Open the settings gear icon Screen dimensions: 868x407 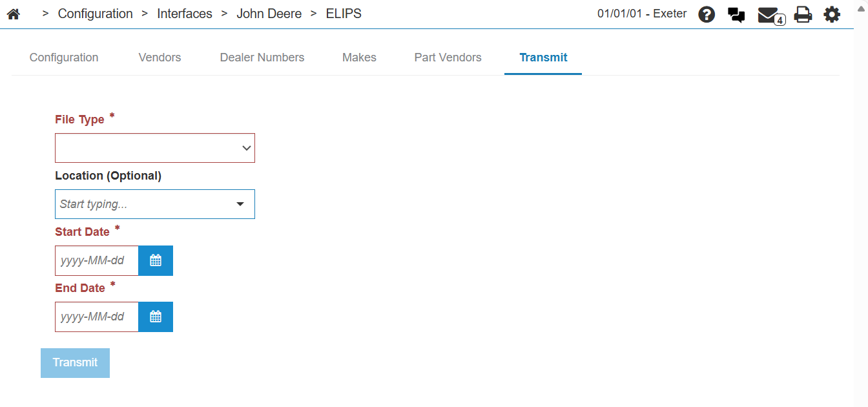click(x=832, y=15)
